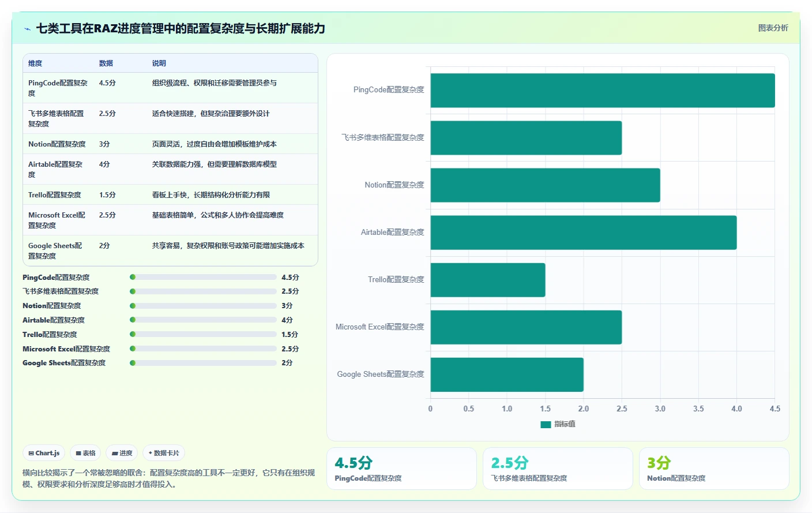The height and width of the screenshot is (513, 812).
Task: Click the table's 1.5分 value in the Trello row
Action: [107, 195]
